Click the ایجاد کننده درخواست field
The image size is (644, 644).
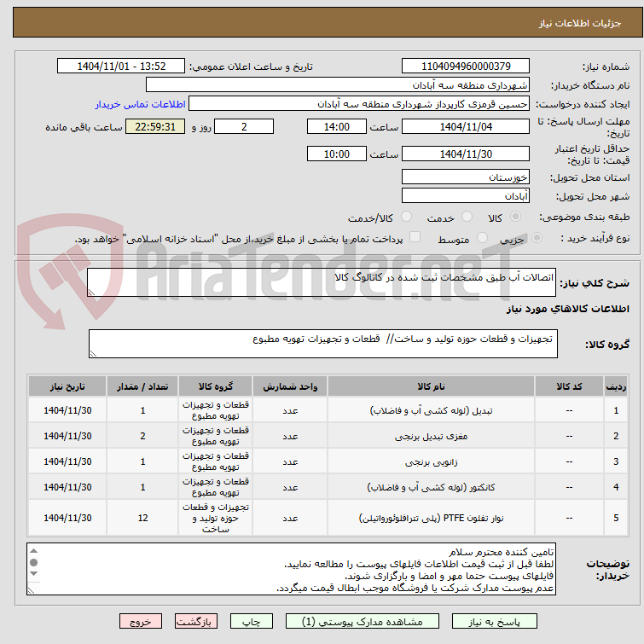coord(358,104)
